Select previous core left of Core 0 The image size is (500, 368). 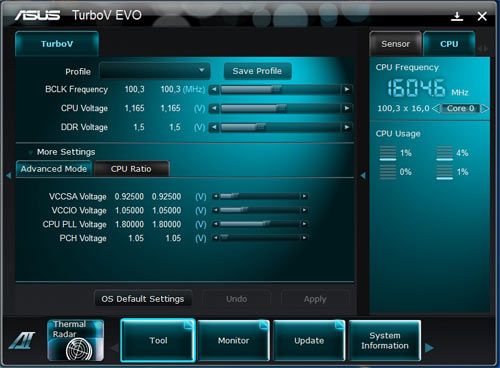pyautogui.click(x=435, y=108)
